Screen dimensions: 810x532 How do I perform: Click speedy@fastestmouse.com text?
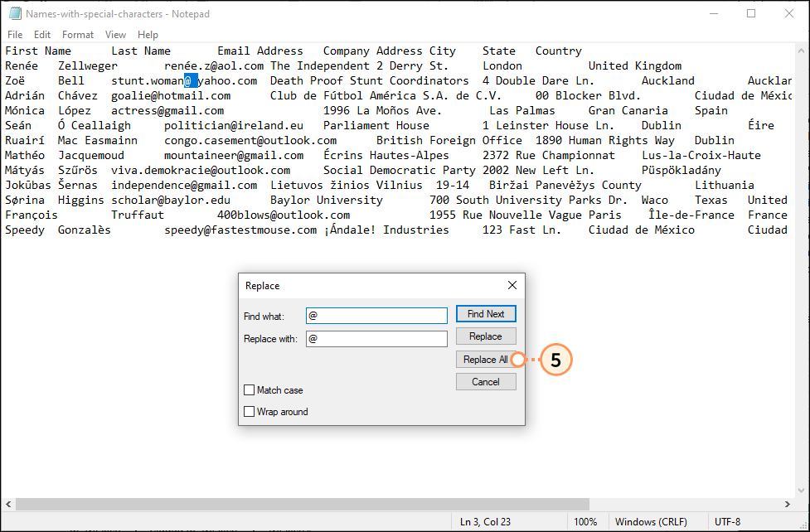[240, 230]
